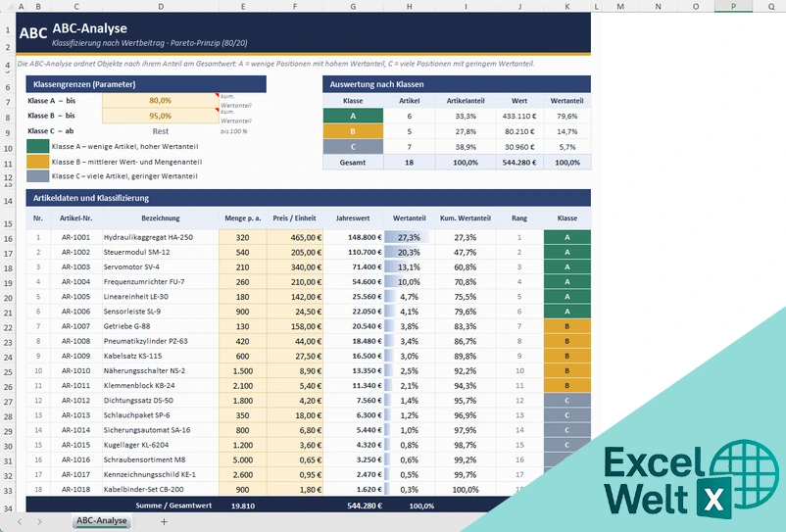This screenshot has width=786, height=532.
Task: Click the orange Klasse B legend swatch
Action: (x=37, y=162)
